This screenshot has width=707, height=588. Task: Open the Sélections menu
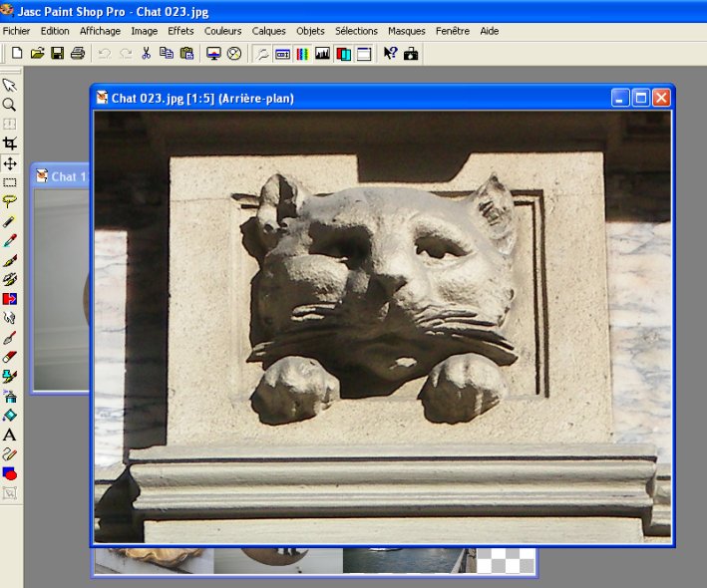click(356, 31)
